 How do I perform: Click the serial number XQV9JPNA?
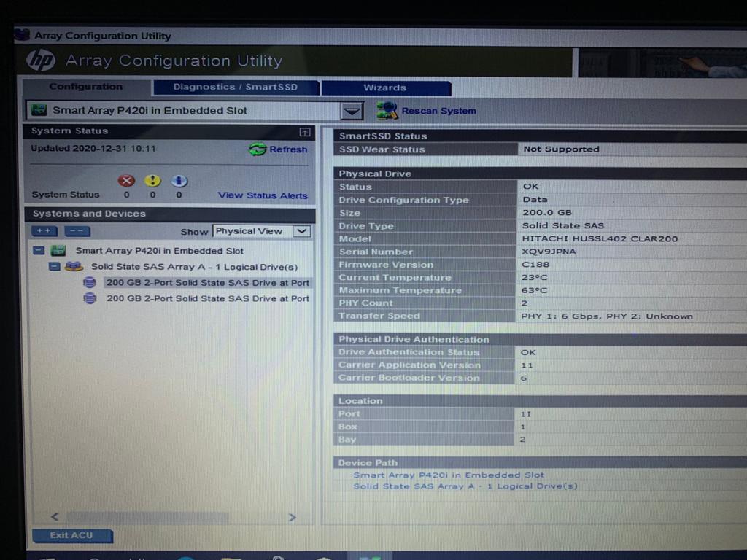point(549,252)
